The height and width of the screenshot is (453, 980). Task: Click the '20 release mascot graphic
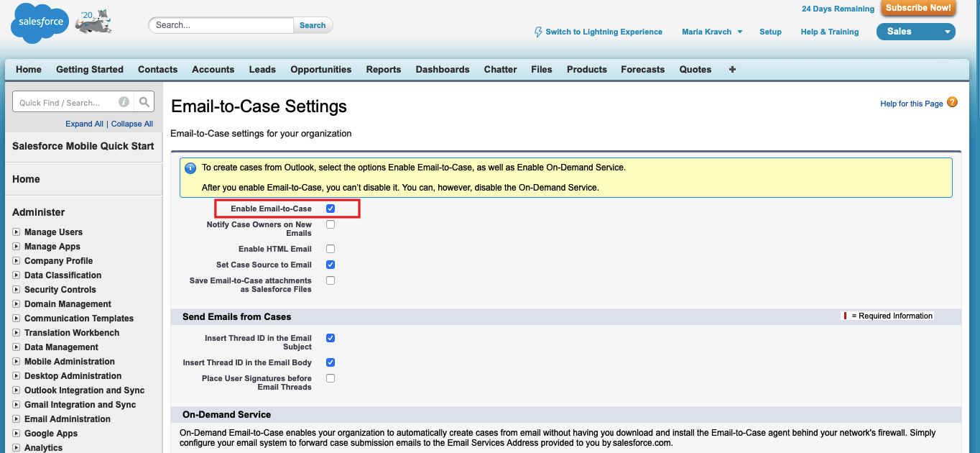(94, 22)
